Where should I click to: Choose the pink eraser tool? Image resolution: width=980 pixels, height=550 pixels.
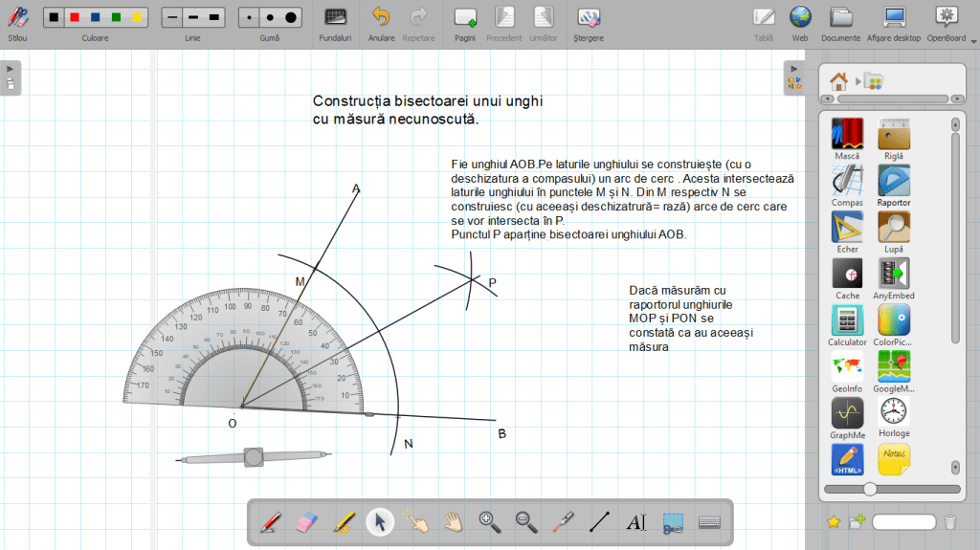click(x=307, y=522)
